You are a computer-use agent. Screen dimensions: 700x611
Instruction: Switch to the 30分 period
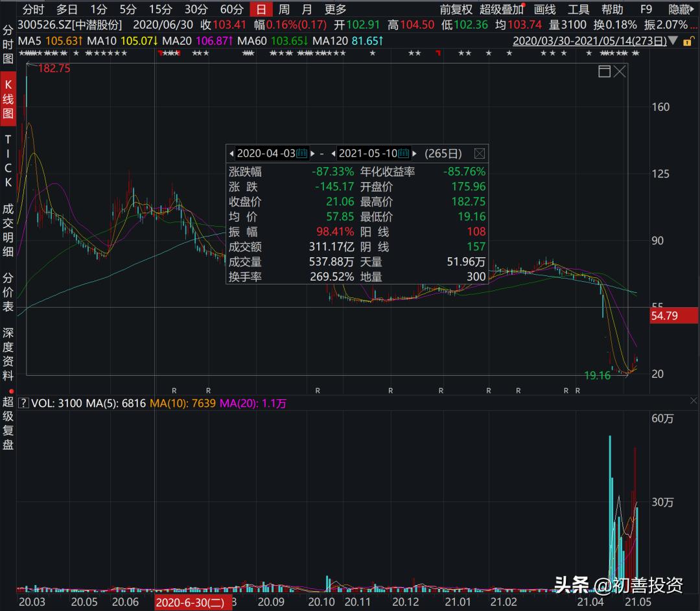(196, 9)
